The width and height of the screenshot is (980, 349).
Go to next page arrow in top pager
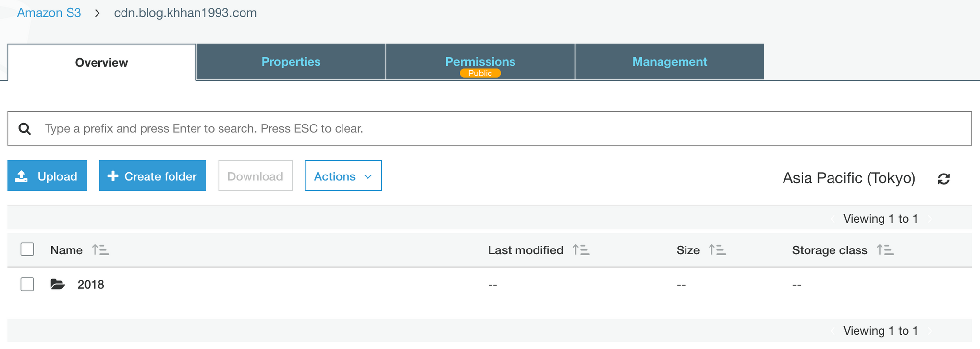click(930, 219)
